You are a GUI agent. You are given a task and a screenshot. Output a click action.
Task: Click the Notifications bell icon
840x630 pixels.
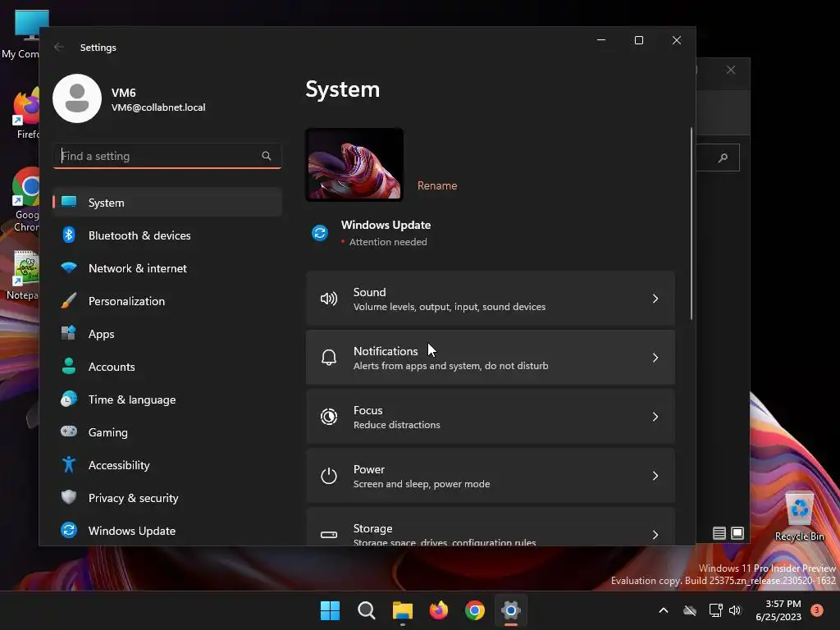pyautogui.click(x=329, y=358)
